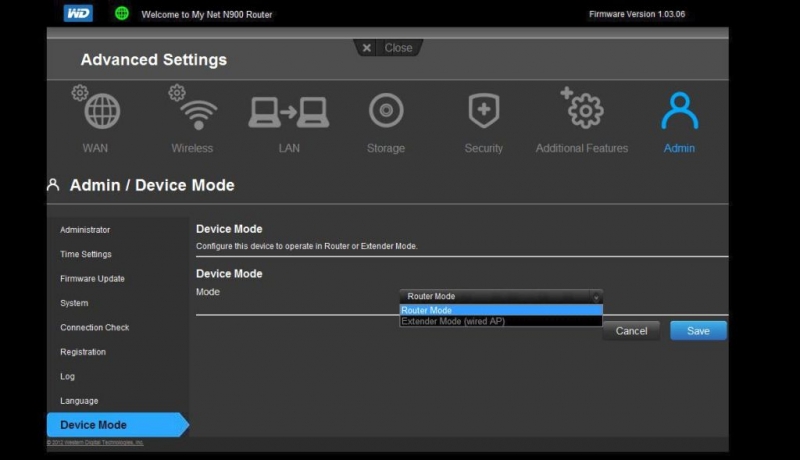The height and width of the screenshot is (460, 800).
Task: Click the Western Digital copyright link
Action: point(95,443)
